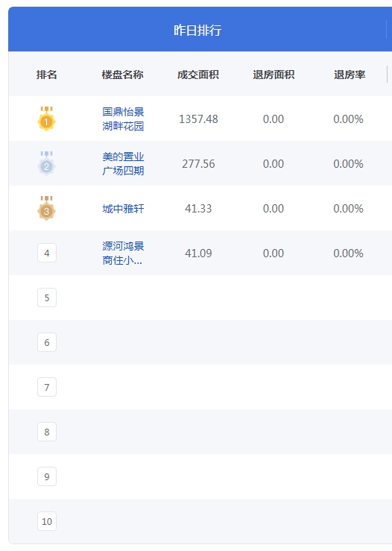Click the rank 7 number badge

(x=47, y=387)
